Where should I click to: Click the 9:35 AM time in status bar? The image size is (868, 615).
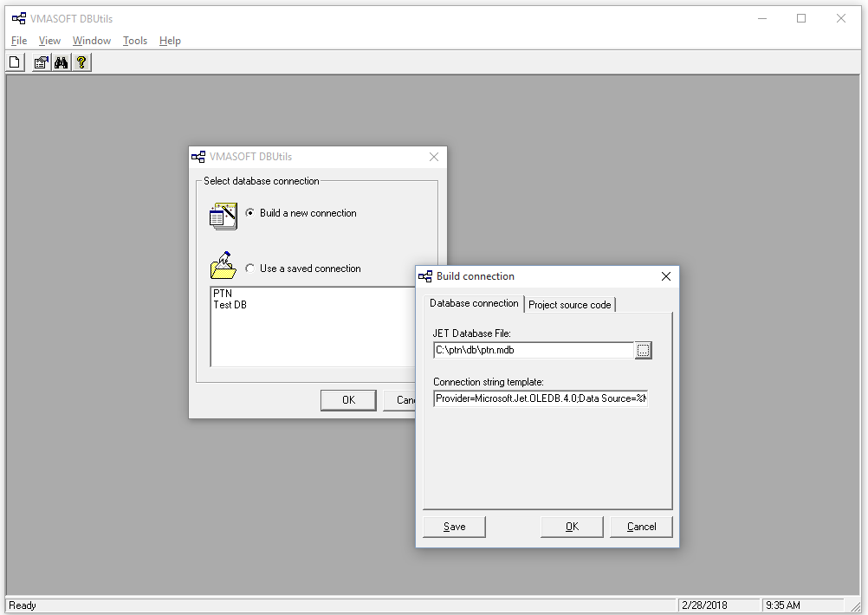click(783, 605)
